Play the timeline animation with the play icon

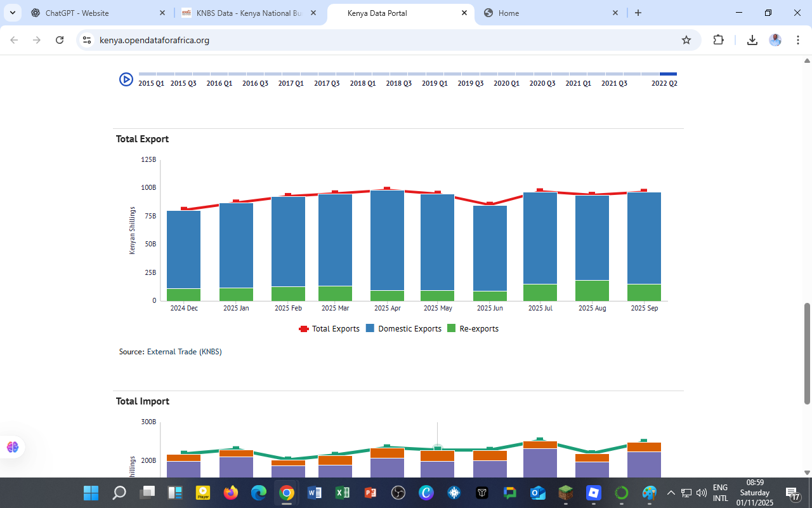[126, 80]
